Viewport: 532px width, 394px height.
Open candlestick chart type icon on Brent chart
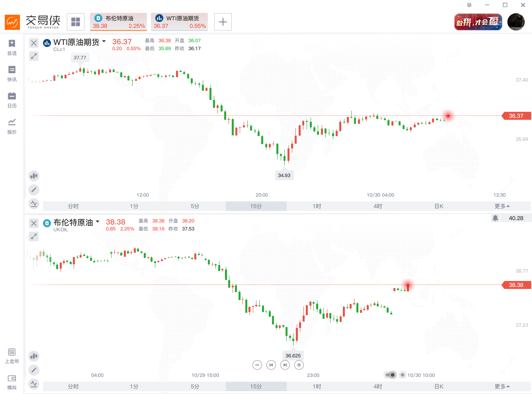click(x=34, y=356)
